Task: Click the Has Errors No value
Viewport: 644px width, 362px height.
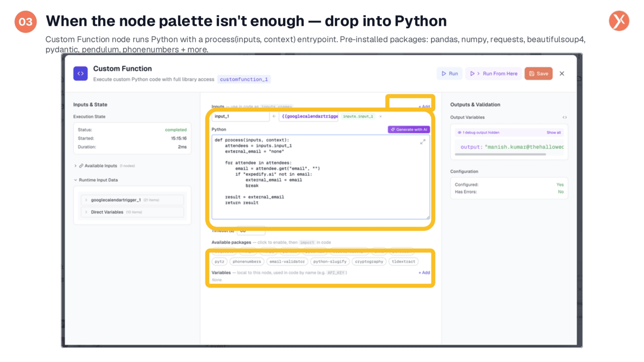Action: coord(561,192)
